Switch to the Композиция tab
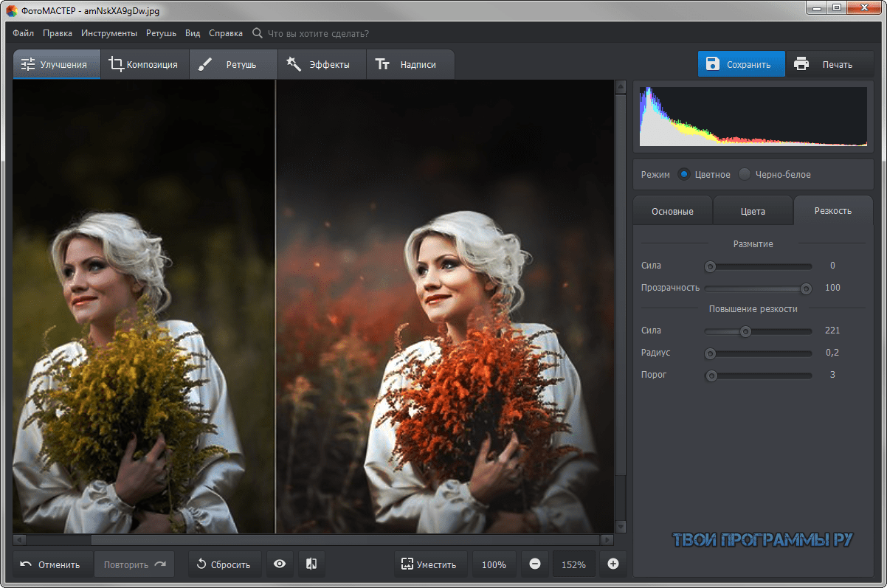 coord(145,64)
